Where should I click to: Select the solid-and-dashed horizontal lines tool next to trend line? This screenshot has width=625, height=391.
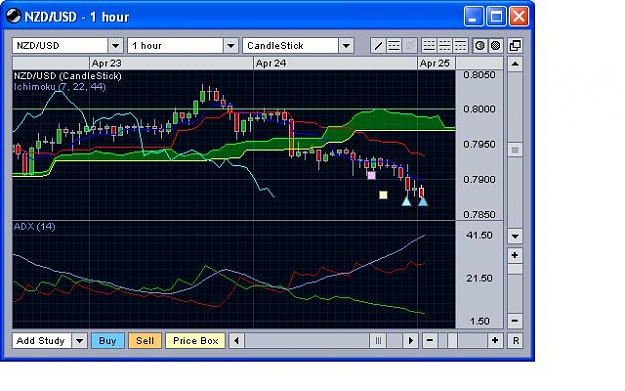coord(394,46)
